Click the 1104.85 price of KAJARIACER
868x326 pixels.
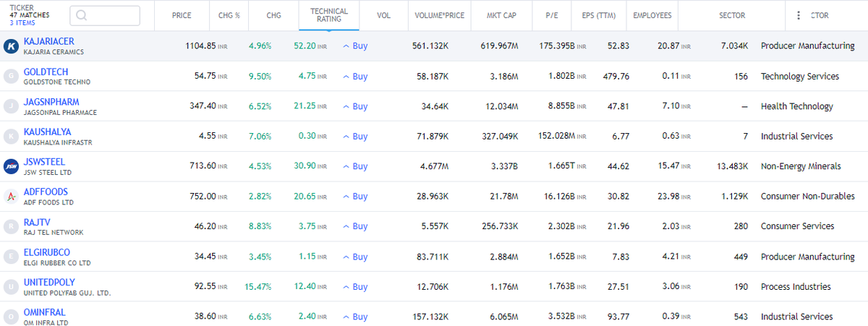point(200,46)
